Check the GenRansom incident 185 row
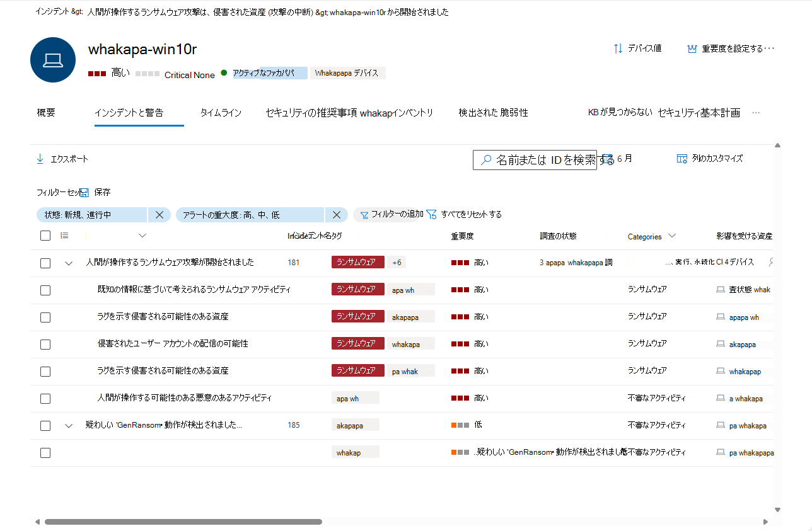This screenshot has width=812, height=531. coord(45,426)
